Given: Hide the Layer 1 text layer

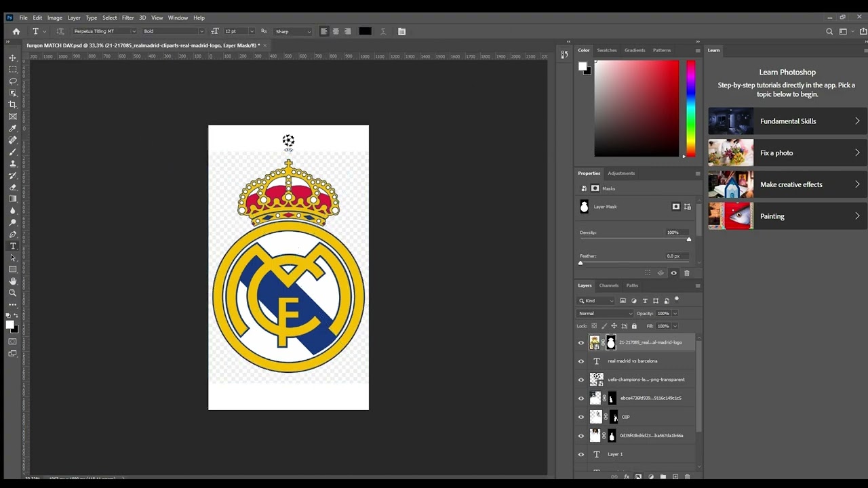Looking at the screenshot, I should [580, 454].
